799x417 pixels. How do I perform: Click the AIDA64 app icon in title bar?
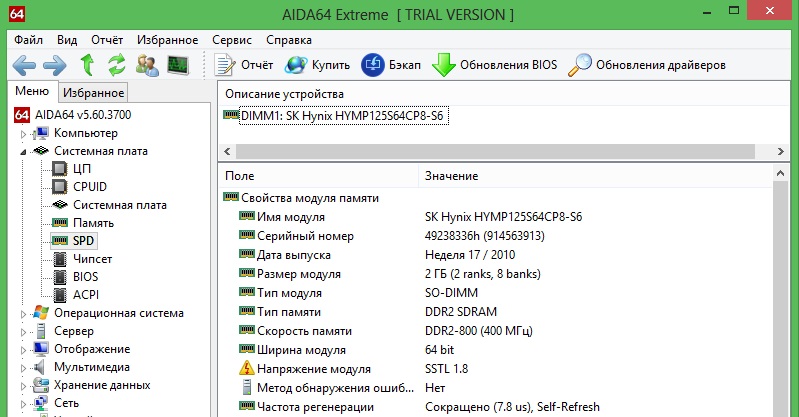click(x=17, y=14)
